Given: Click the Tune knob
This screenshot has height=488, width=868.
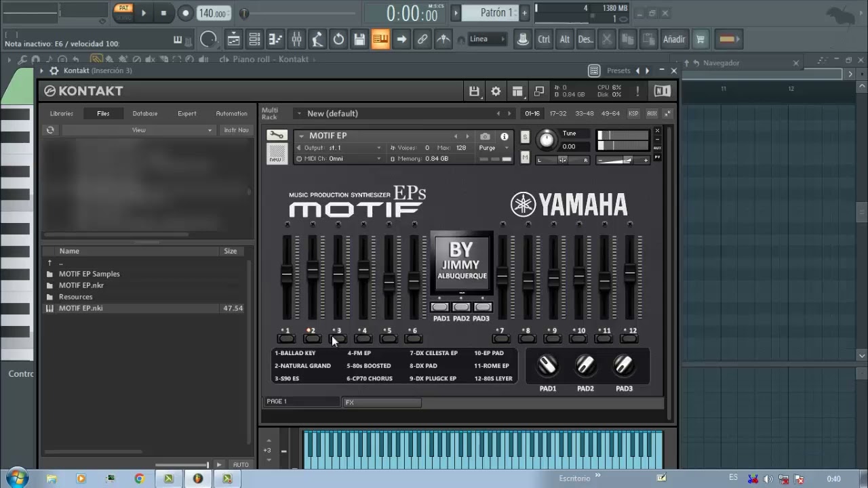Looking at the screenshot, I should [x=546, y=140].
